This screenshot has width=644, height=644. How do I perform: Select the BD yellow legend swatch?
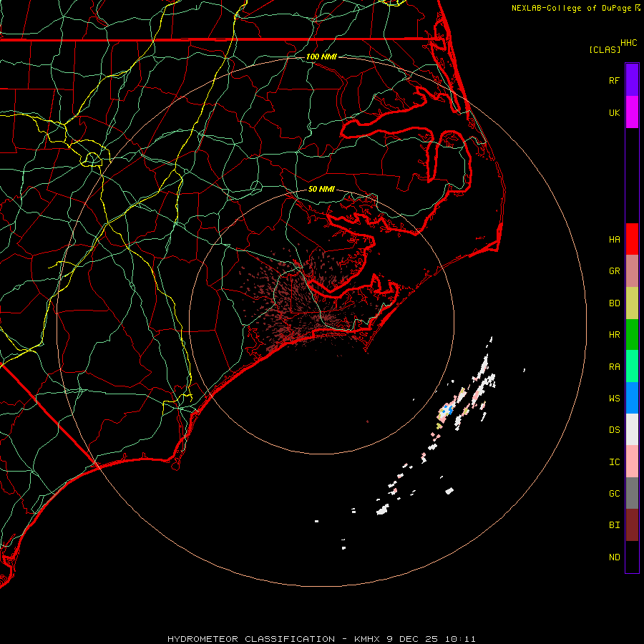pyautogui.click(x=632, y=303)
